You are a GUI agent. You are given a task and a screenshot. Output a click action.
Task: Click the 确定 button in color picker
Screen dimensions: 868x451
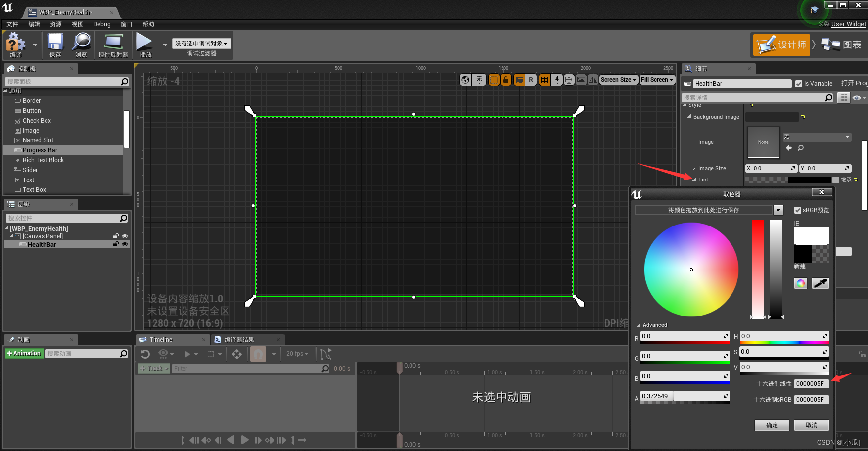pyautogui.click(x=772, y=425)
